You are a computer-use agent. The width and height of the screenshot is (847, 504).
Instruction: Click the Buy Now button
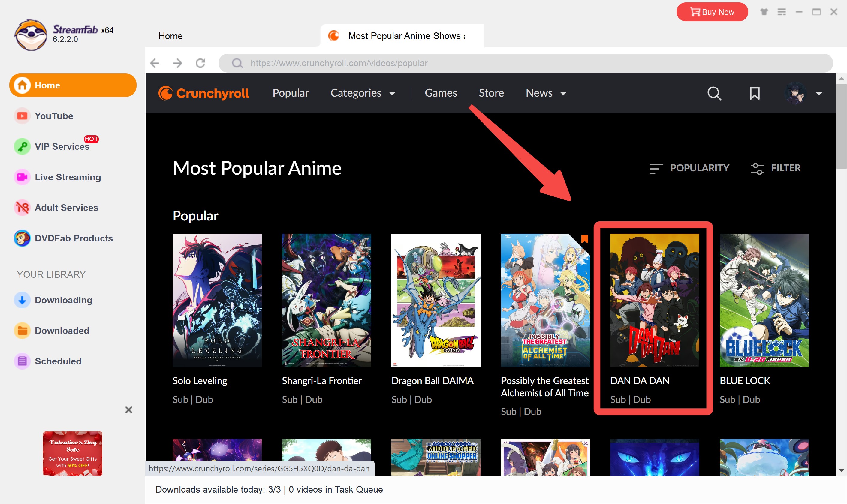click(712, 12)
